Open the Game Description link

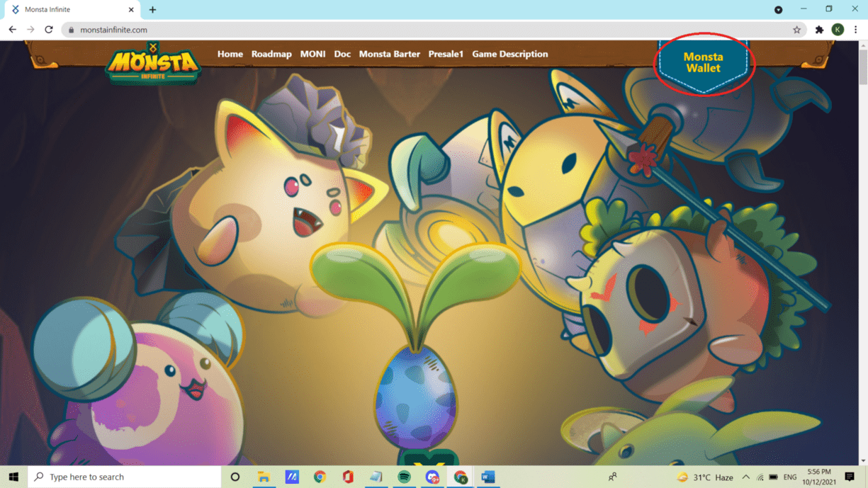510,54
